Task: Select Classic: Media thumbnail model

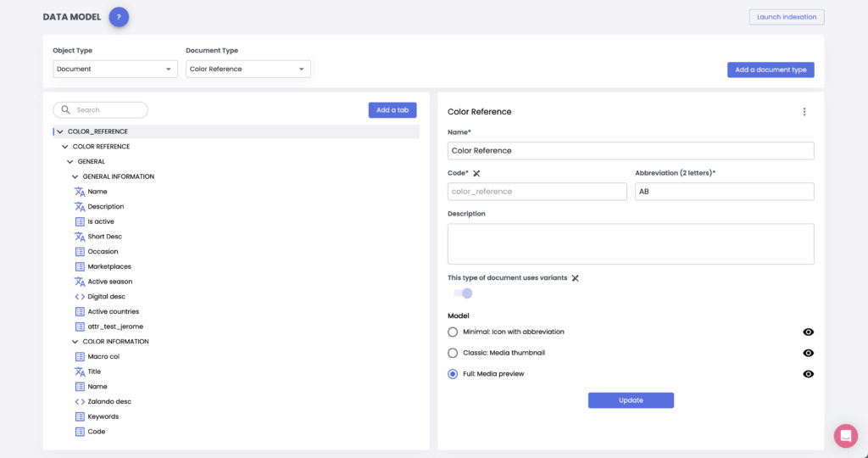Action: point(453,354)
